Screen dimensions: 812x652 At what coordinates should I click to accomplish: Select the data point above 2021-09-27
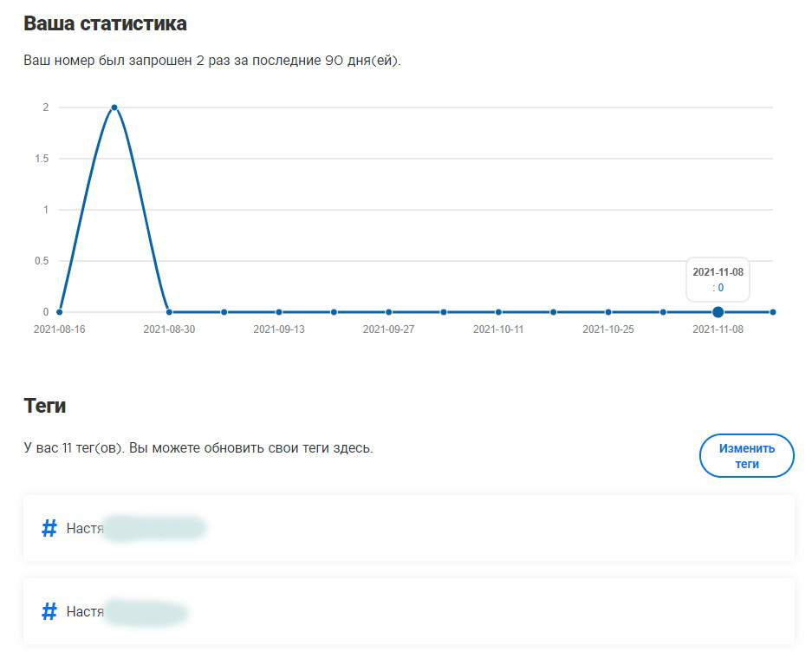pos(388,312)
